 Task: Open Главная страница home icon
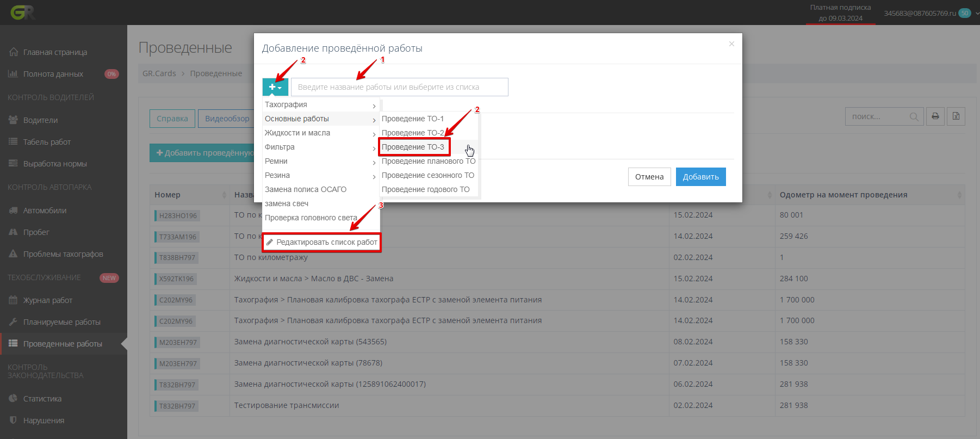(x=14, y=52)
